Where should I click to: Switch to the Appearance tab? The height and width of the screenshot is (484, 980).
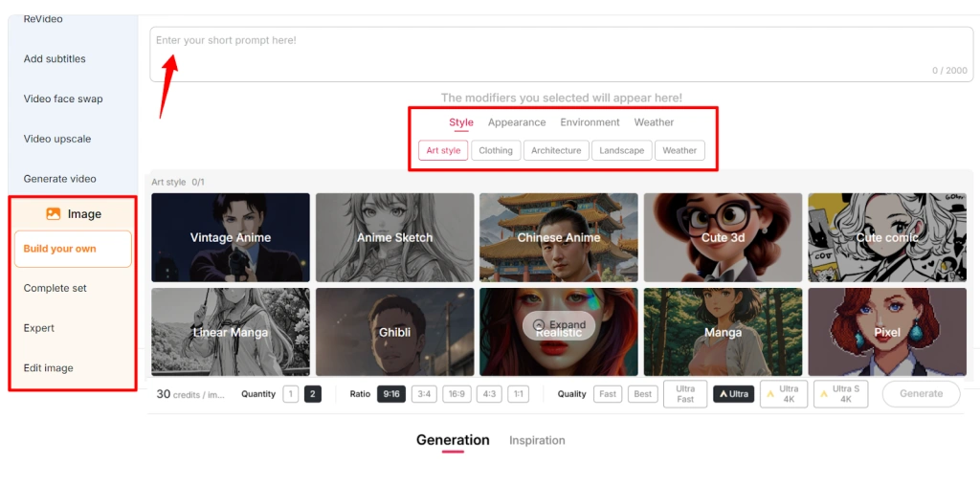517,122
